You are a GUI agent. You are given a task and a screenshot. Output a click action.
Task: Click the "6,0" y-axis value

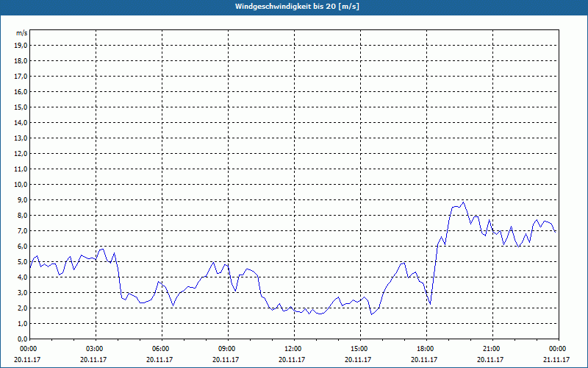[x=22, y=247]
